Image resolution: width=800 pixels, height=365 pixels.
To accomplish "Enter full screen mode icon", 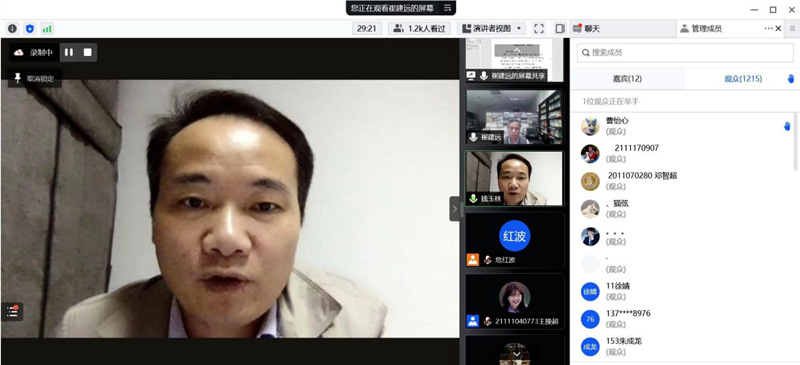I will [x=539, y=29].
